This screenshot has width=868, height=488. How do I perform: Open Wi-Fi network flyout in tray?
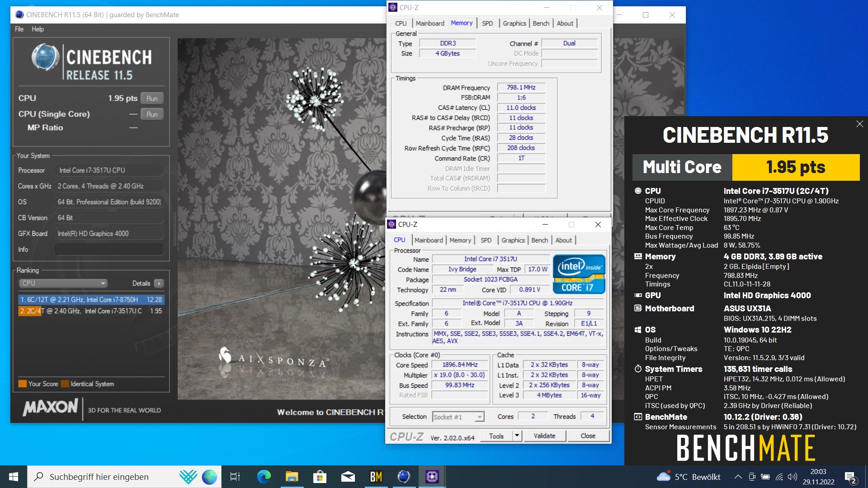click(x=779, y=477)
